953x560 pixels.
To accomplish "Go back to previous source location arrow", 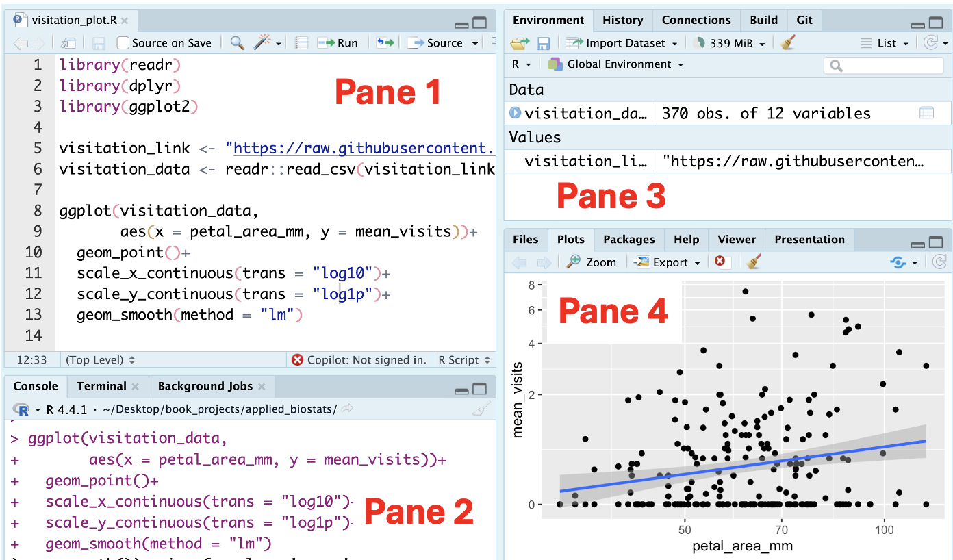I will point(21,43).
